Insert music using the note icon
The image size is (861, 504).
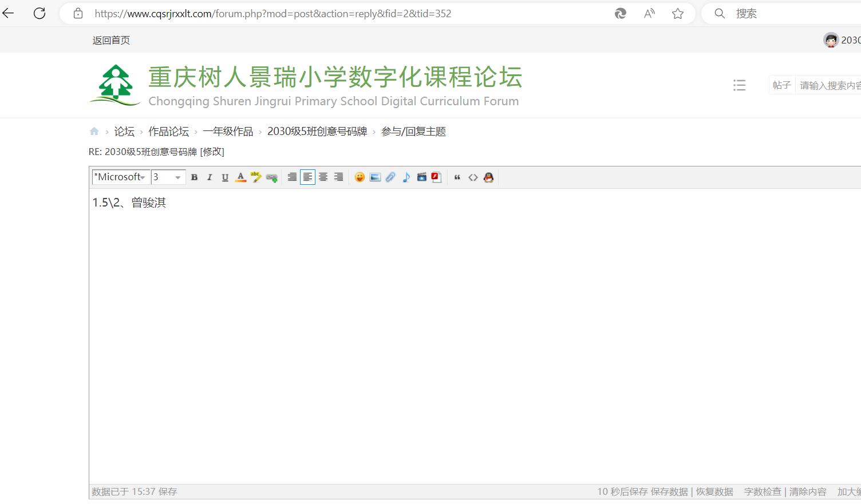(x=406, y=177)
